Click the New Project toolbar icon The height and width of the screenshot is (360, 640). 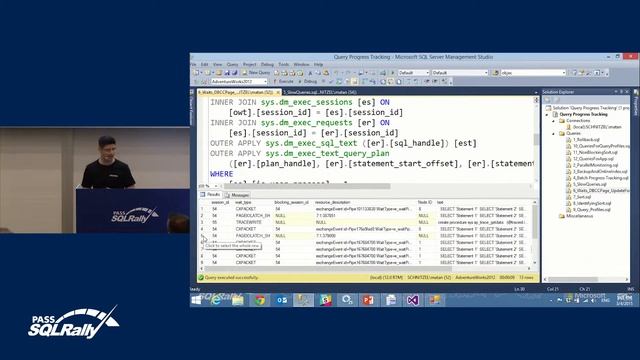(x=197, y=73)
